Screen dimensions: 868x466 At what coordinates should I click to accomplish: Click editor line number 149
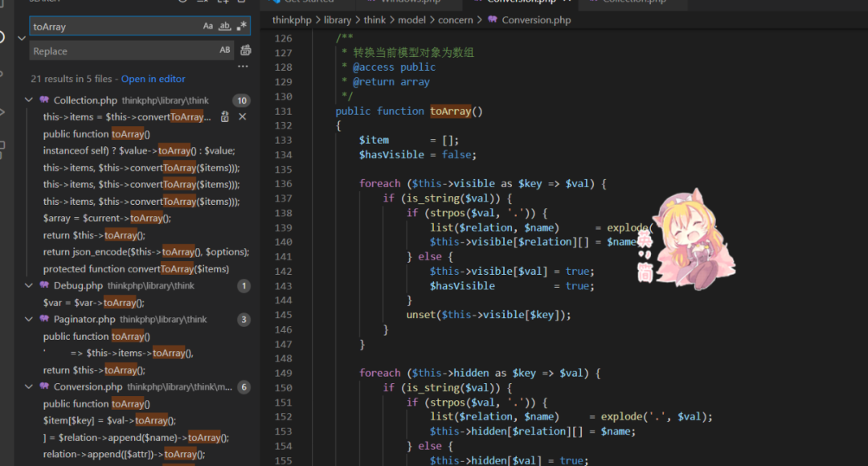point(284,373)
